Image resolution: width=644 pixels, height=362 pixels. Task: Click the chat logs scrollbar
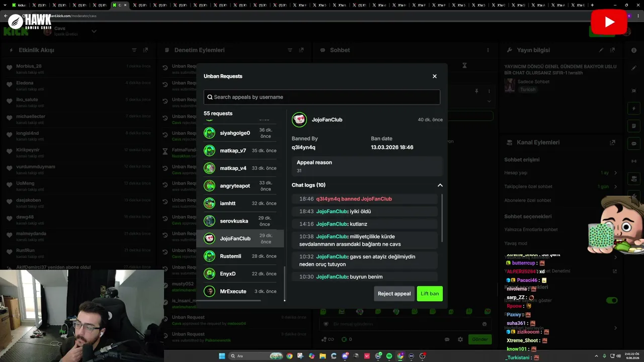point(442,217)
